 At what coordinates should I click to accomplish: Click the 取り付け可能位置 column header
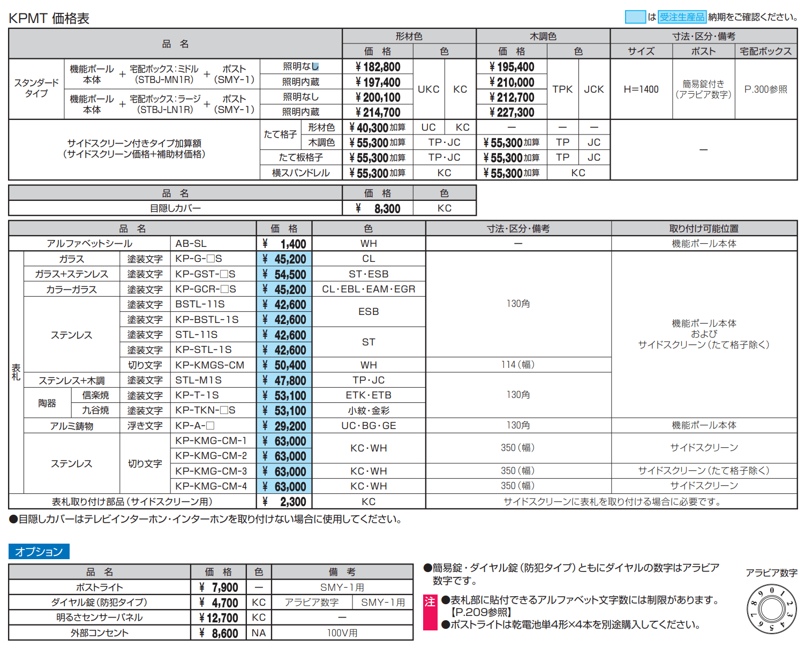(704, 229)
